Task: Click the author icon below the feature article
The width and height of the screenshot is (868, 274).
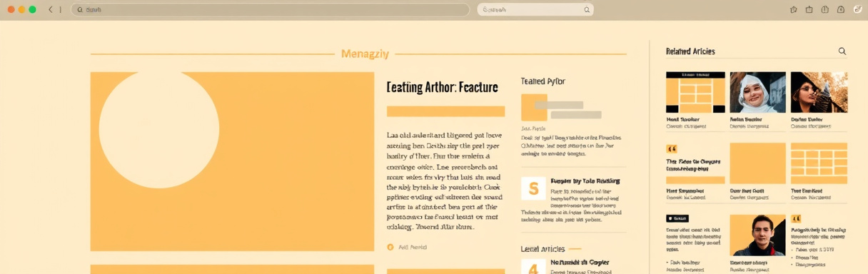Action: (390, 247)
